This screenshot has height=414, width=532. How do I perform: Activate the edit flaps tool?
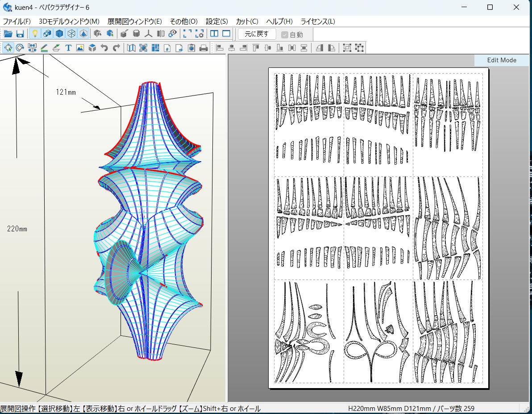[56, 48]
